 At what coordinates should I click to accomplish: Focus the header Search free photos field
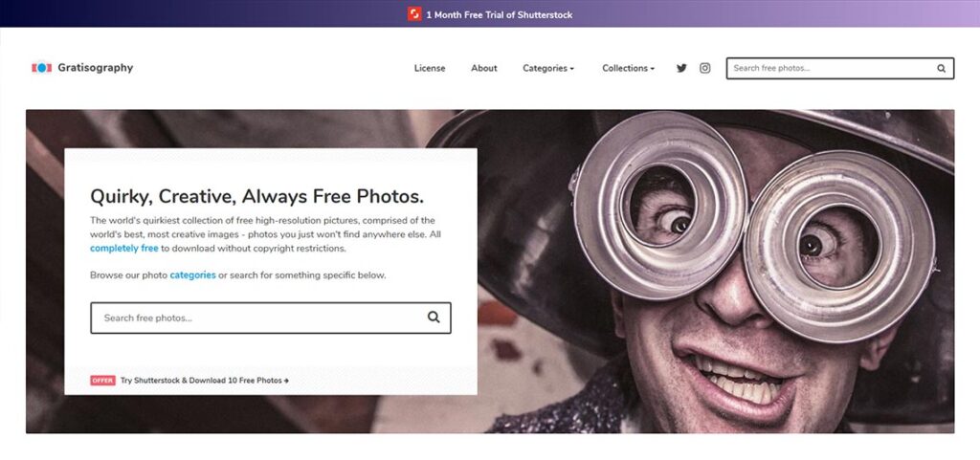833,69
